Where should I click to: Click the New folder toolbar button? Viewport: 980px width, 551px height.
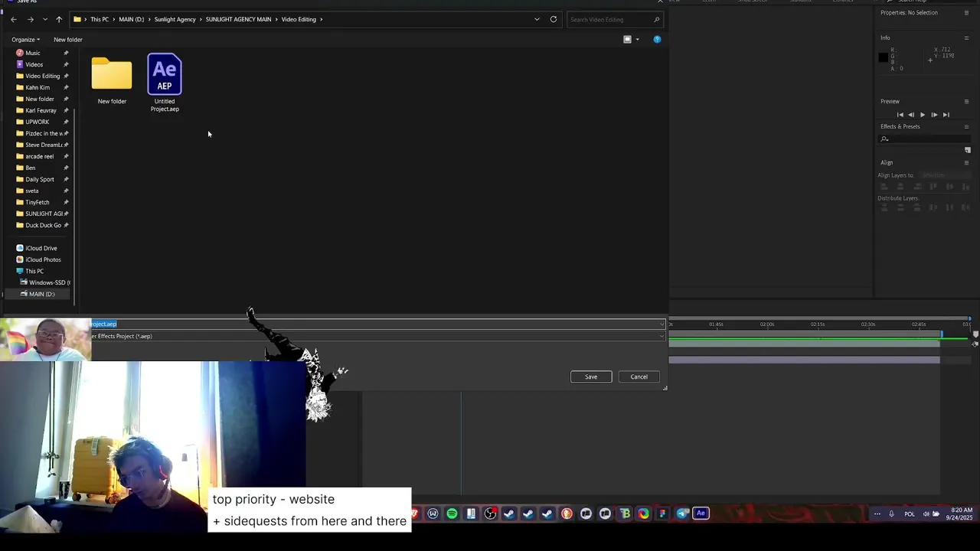(x=68, y=40)
